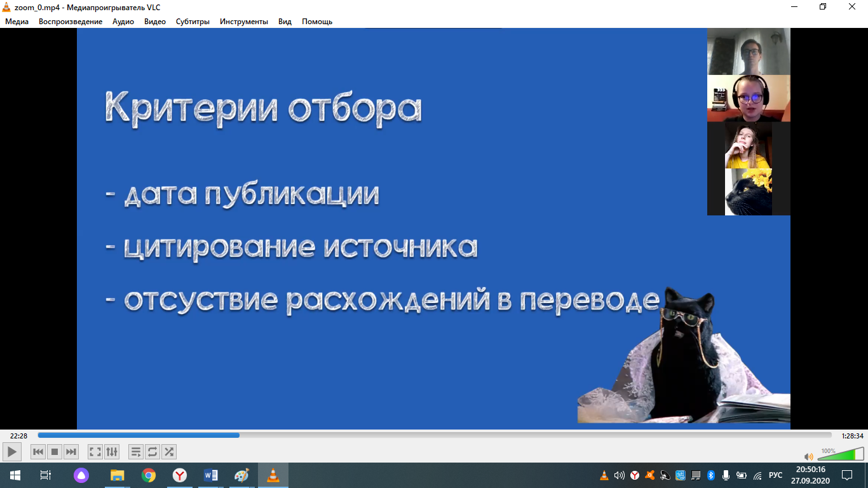The width and height of the screenshot is (868, 488).
Task: Click black cat avatar participant thumbnail
Action: (x=749, y=192)
